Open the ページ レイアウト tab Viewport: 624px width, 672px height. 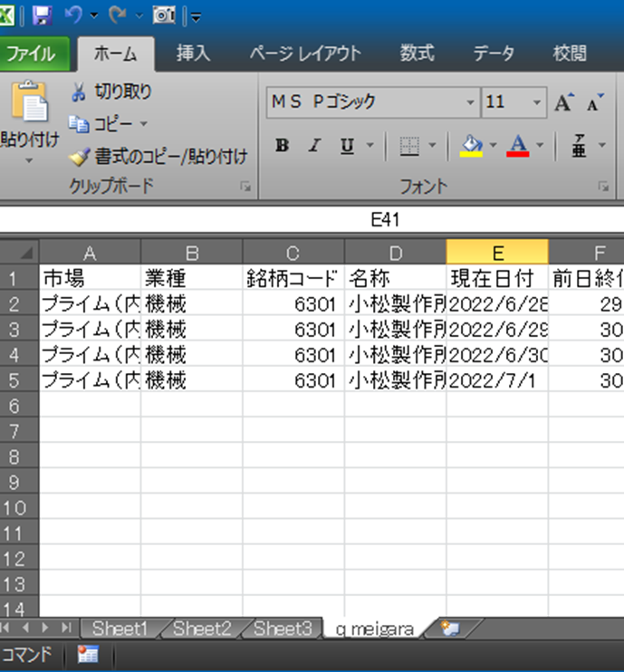pos(305,54)
